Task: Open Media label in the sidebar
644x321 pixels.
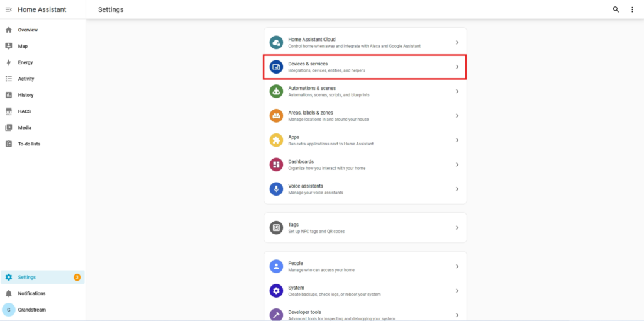Action: point(25,127)
